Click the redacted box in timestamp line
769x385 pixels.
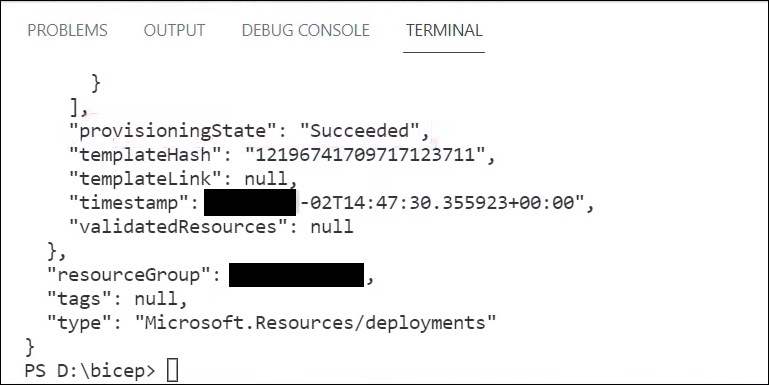click(250, 203)
